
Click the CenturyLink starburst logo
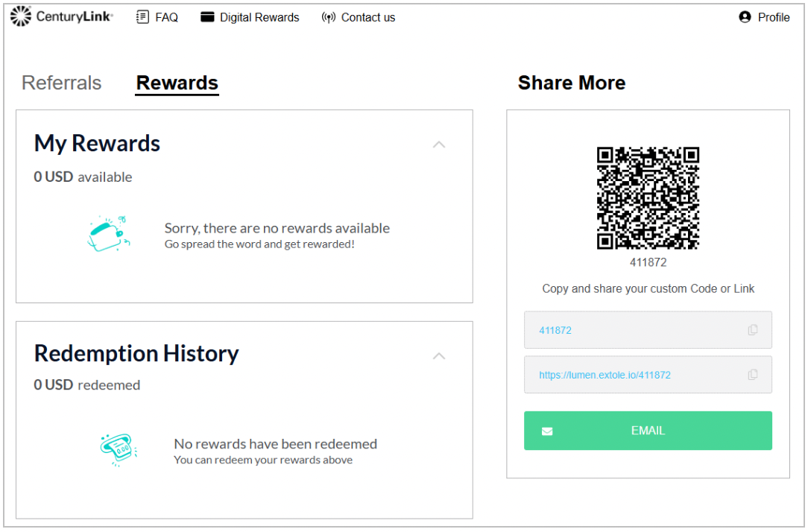tap(21, 16)
